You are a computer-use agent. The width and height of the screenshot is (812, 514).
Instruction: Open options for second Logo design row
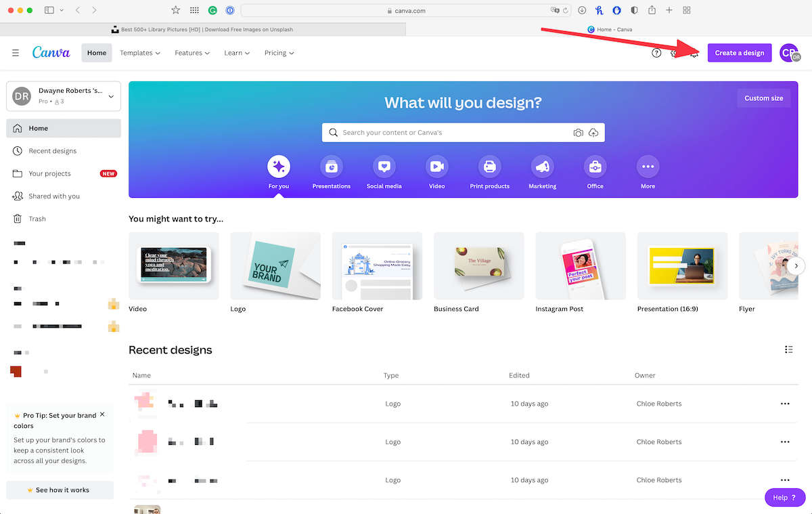[785, 442]
